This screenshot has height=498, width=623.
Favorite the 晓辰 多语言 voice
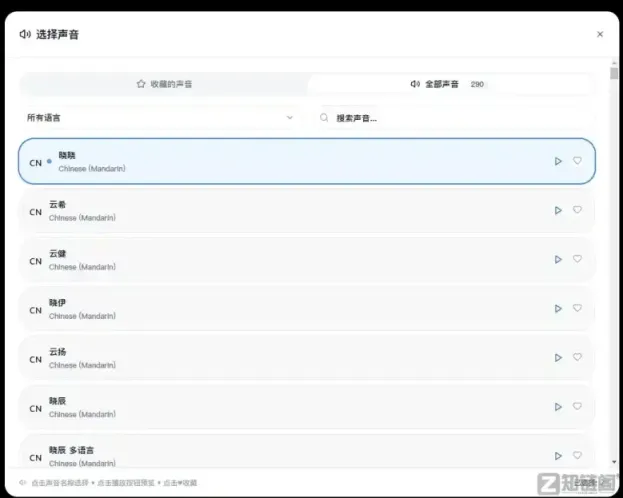pos(577,455)
